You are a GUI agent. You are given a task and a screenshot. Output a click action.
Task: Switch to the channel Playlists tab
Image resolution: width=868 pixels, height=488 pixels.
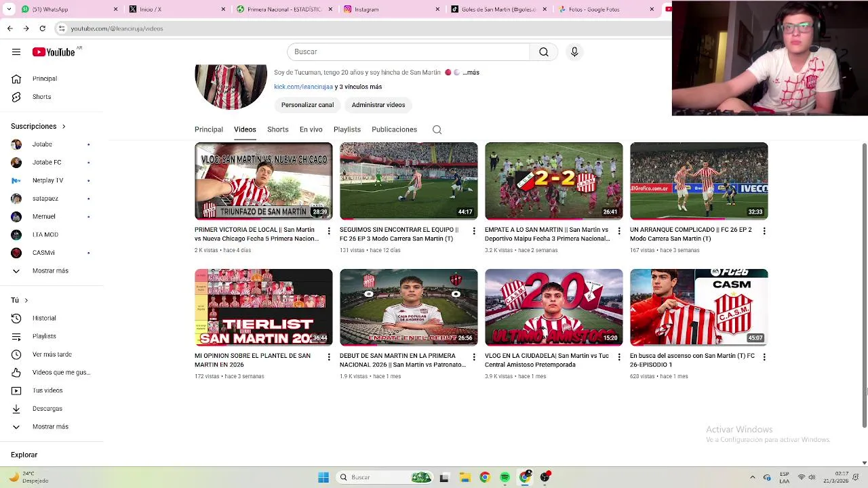coord(347,129)
